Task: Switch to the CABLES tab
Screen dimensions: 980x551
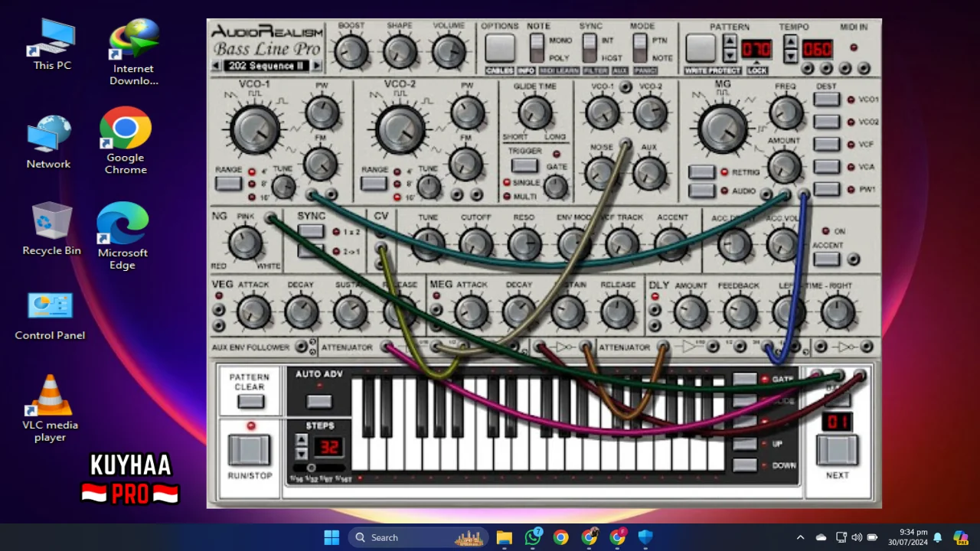Action: pos(499,71)
